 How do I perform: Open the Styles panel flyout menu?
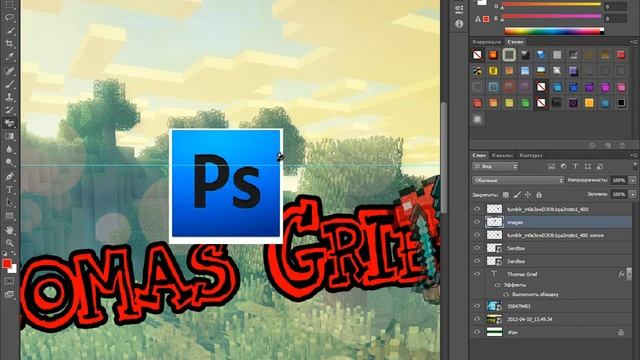633,42
